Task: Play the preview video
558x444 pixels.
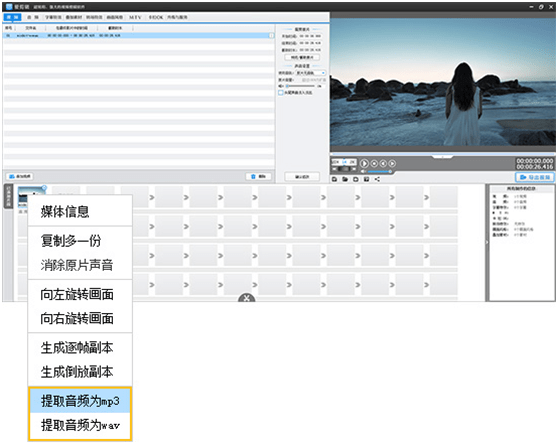Action: coord(364,163)
